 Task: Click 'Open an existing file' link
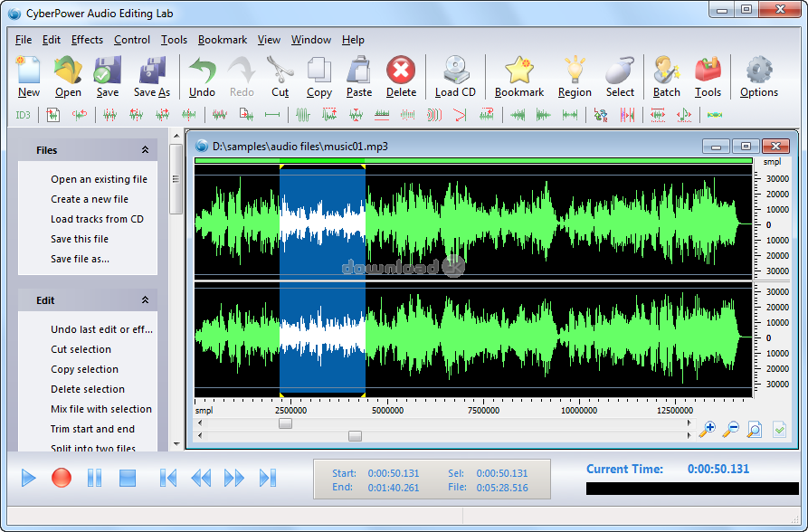99,179
